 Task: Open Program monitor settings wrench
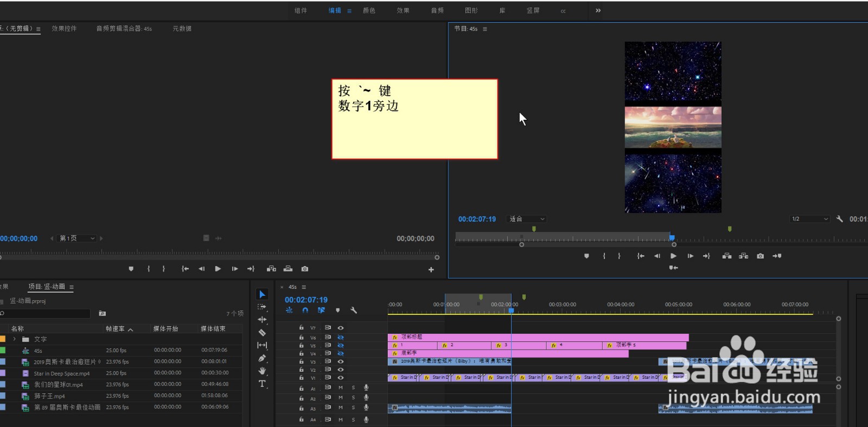[x=839, y=219]
